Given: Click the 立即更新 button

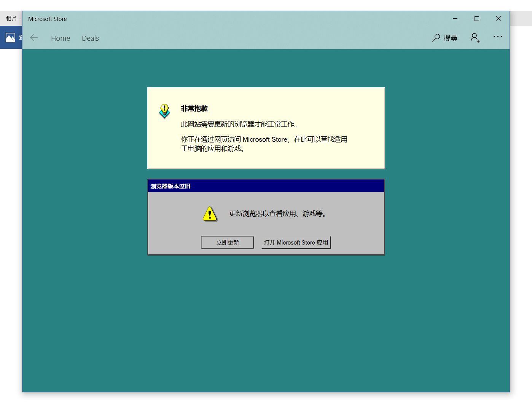Looking at the screenshot, I should pos(228,242).
